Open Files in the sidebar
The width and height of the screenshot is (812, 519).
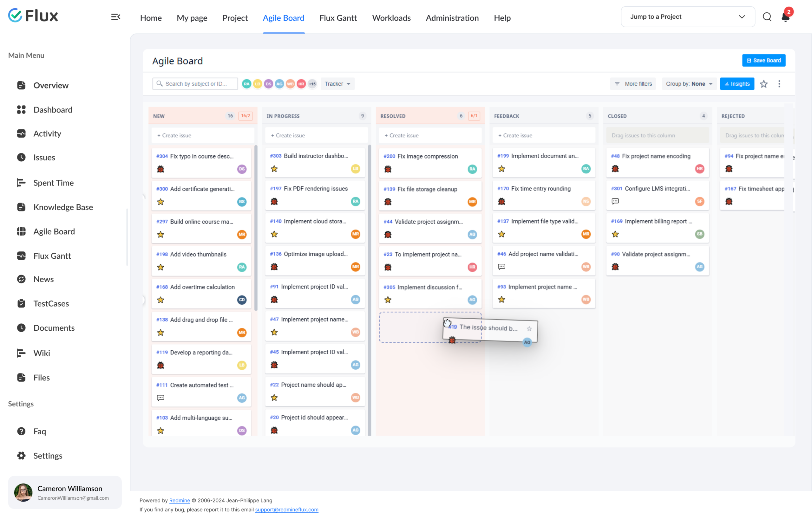tap(42, 378)
